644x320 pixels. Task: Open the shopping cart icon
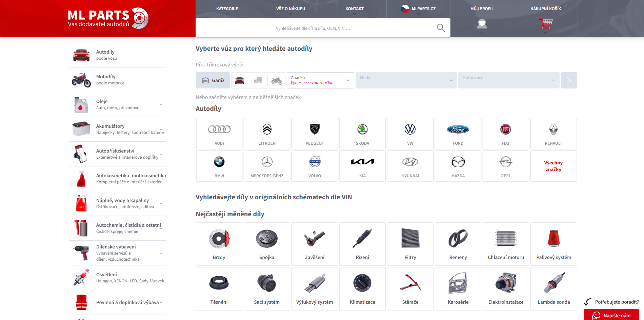click(x=546, y=24)
